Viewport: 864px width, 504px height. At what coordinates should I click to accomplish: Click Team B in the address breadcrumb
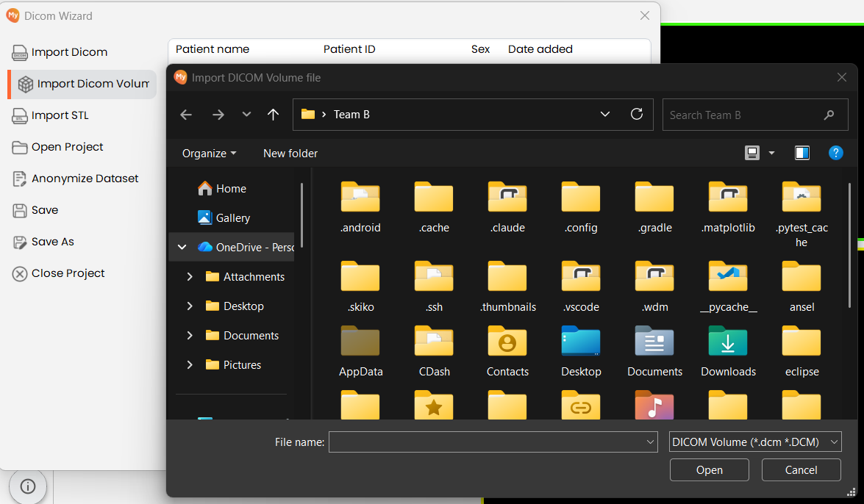[x=351, y=115]
